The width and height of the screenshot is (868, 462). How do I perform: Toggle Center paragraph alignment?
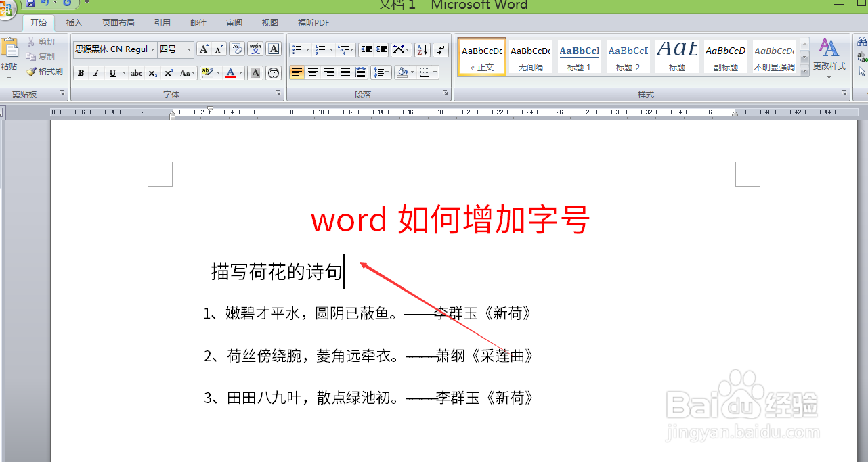coord(313,72)
